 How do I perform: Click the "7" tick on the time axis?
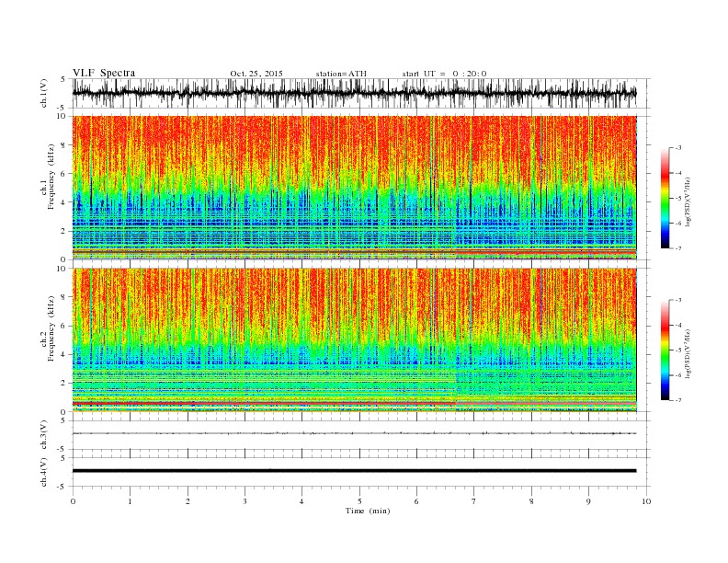click(474, 501)
